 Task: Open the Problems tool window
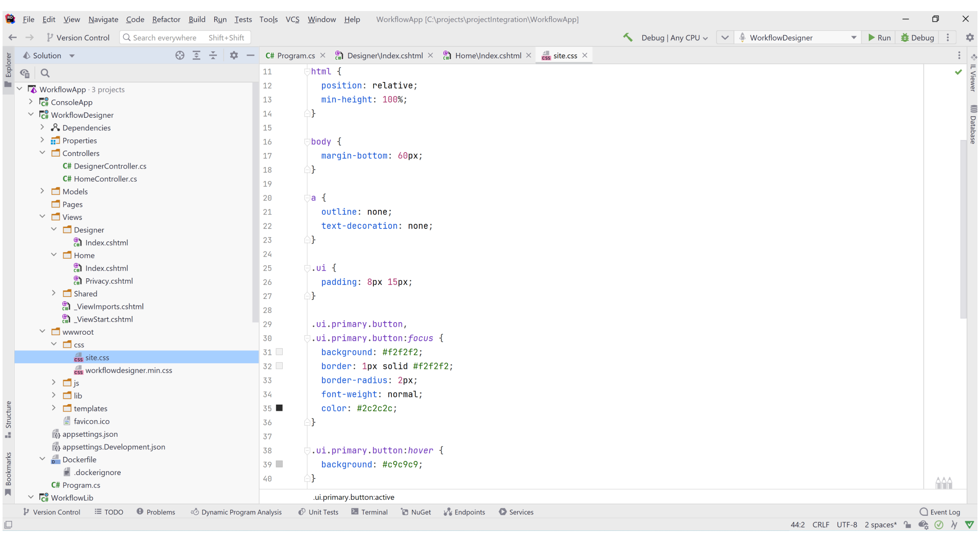pyautogui.click(x=156, y=512)
